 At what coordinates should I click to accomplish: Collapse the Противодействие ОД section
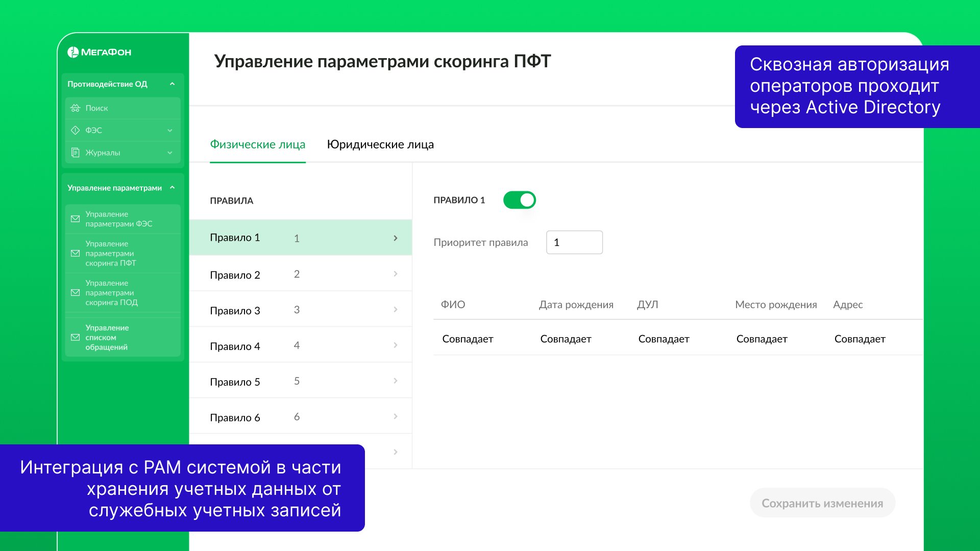[172, 84]
